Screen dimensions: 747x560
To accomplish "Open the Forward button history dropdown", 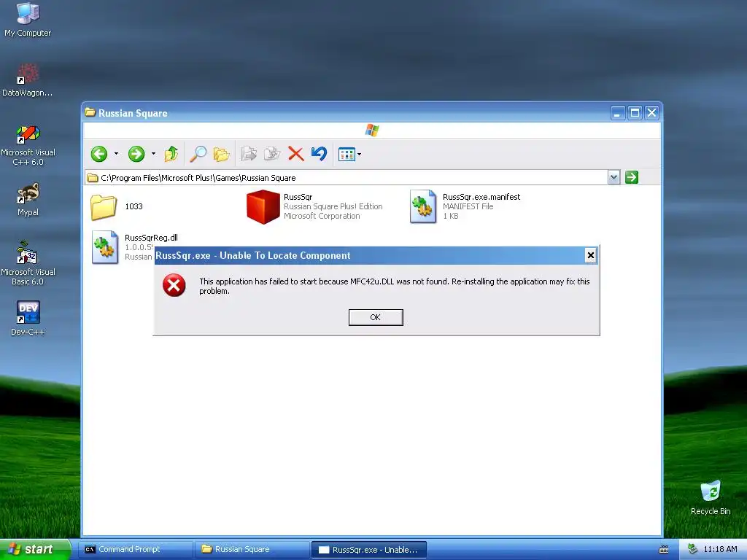I will pyautogui.click(x=153, y=154).
